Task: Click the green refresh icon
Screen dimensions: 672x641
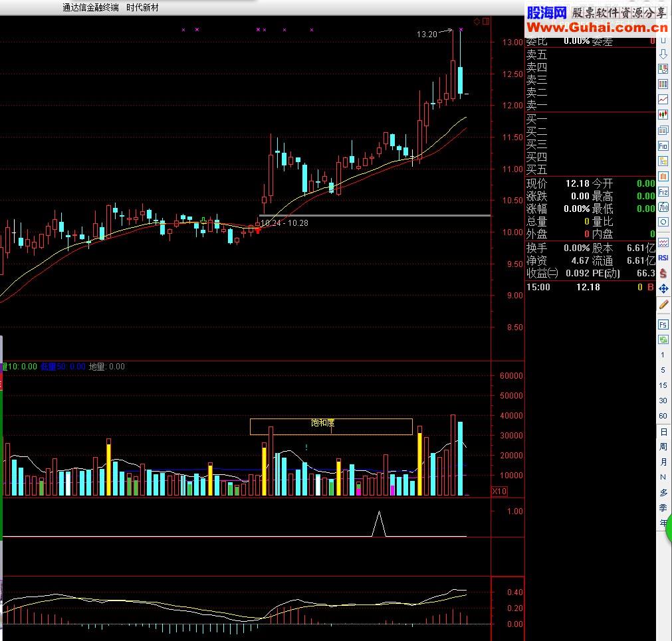Action: click(663, 339)
